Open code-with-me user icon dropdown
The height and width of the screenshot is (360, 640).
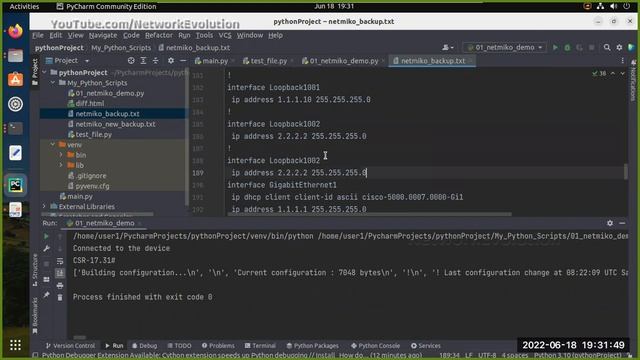(448, 48)
